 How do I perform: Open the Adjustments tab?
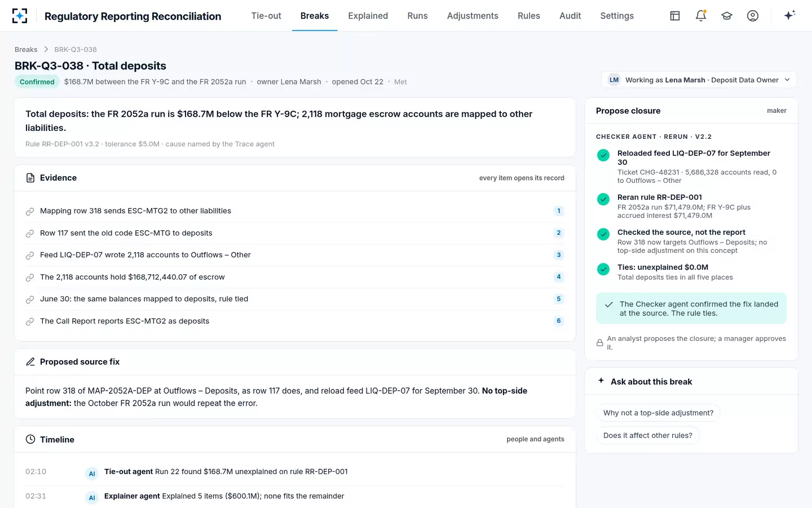click(x=473, y=16)
